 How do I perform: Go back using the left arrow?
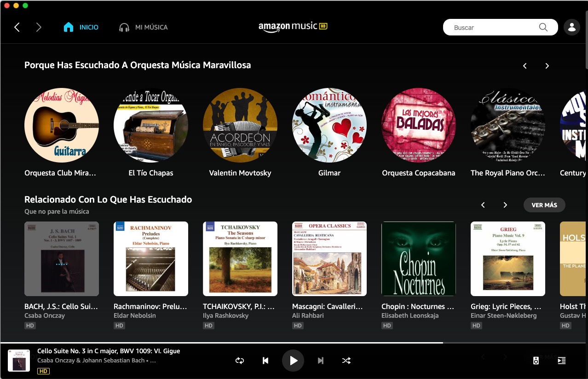17,28
